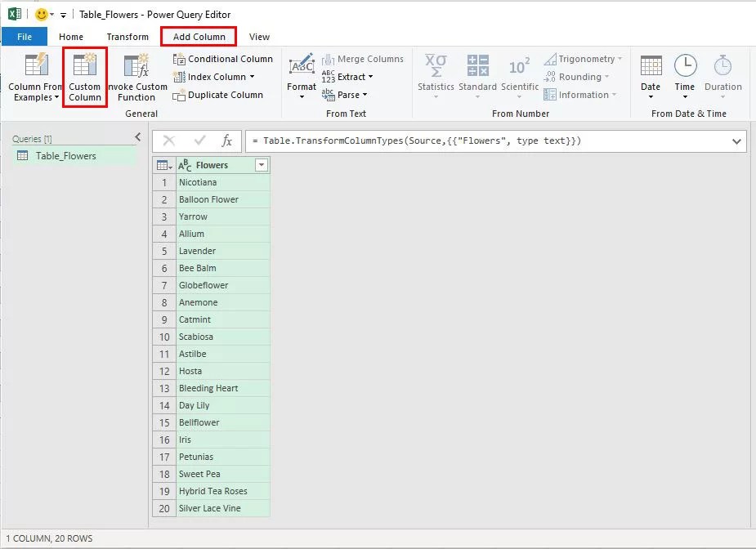Click the Petunias cell
The height and width of the screenshot is (549, 756).
[x=223, y=457]
